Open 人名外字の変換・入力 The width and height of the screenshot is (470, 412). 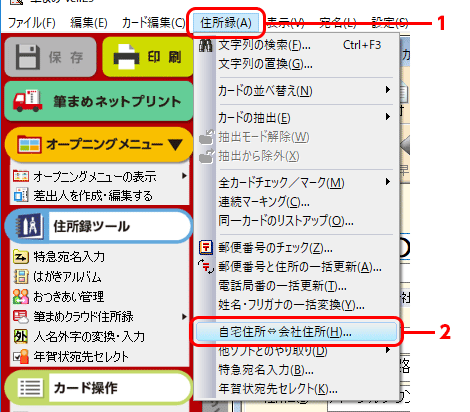pyautogui.click(x=89, y=337)
